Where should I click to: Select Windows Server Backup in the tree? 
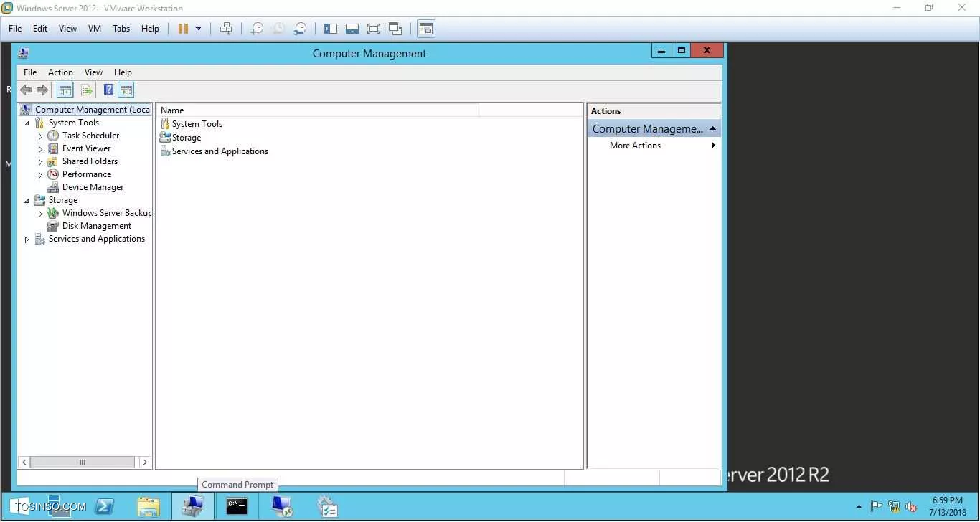(107, 213)
